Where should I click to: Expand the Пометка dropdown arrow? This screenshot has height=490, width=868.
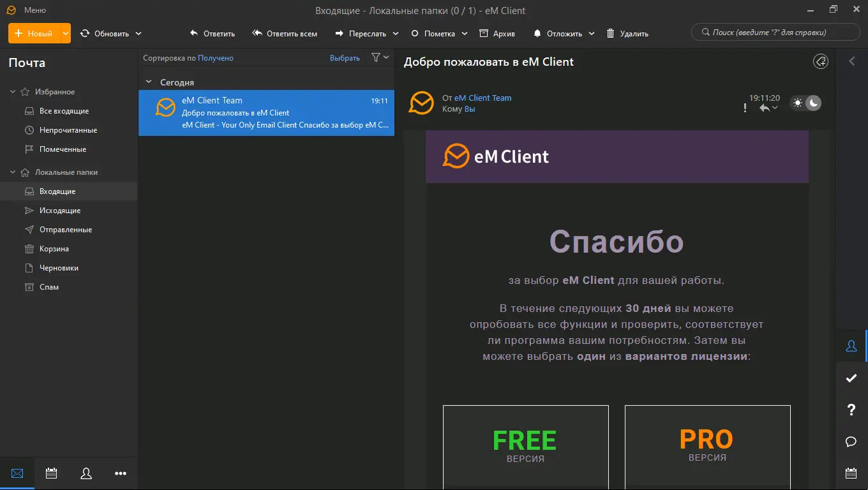pos(465,33)
